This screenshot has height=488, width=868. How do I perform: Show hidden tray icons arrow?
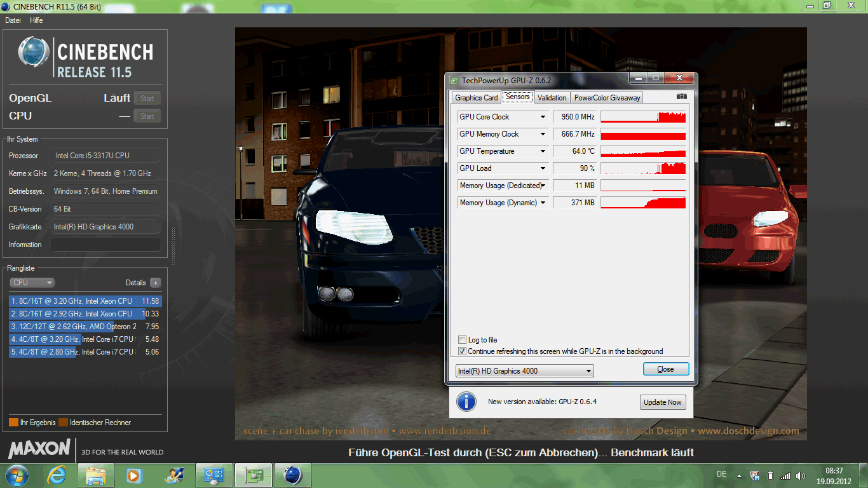click(x=739, y=475)
